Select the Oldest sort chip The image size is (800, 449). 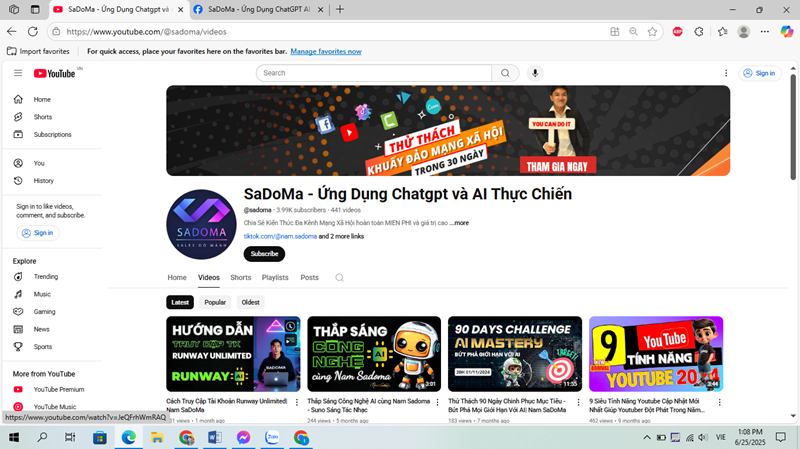tap(251, 302)
